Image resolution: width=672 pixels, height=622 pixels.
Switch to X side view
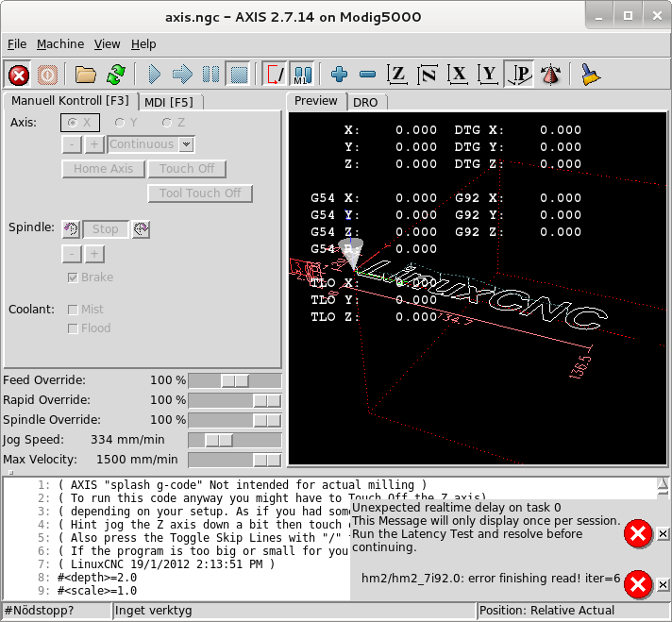pos(458,75)
